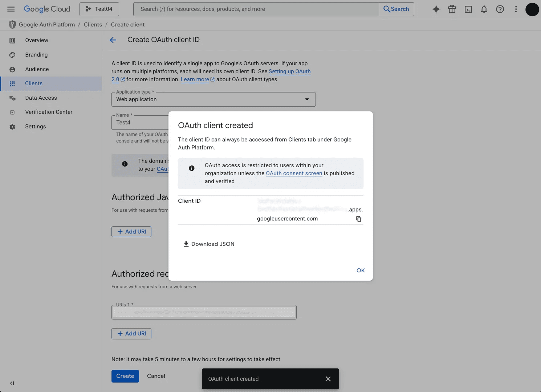The height and width of the screenshot is (392, 541).
Task: Add URI under Authorized JavaScript origins
Action: click(131, 232)
